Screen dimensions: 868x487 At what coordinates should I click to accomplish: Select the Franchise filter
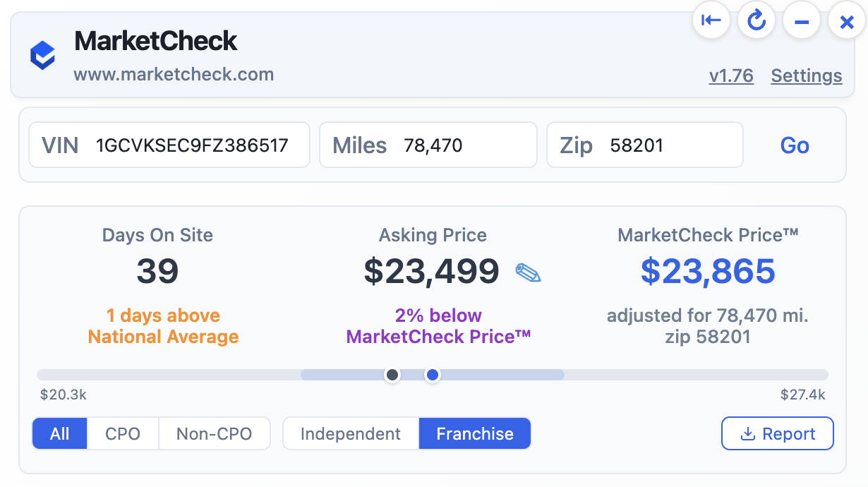point(474,433)
